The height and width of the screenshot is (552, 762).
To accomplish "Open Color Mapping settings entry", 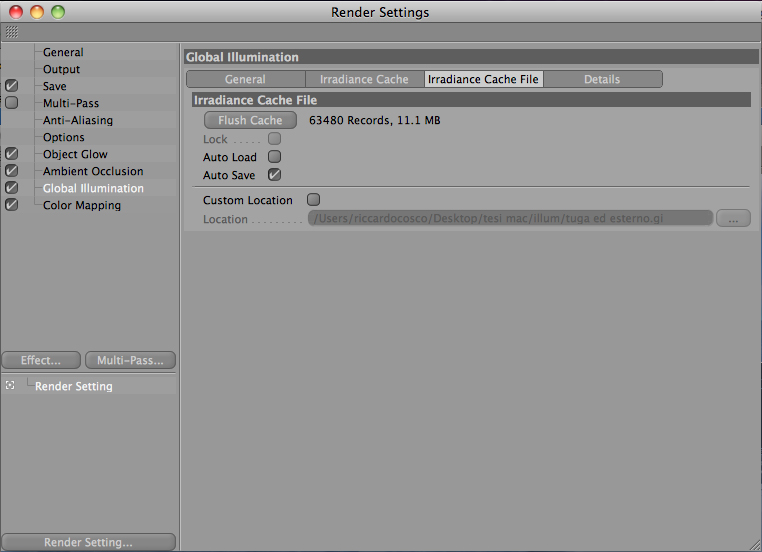I will click(82, 205).
